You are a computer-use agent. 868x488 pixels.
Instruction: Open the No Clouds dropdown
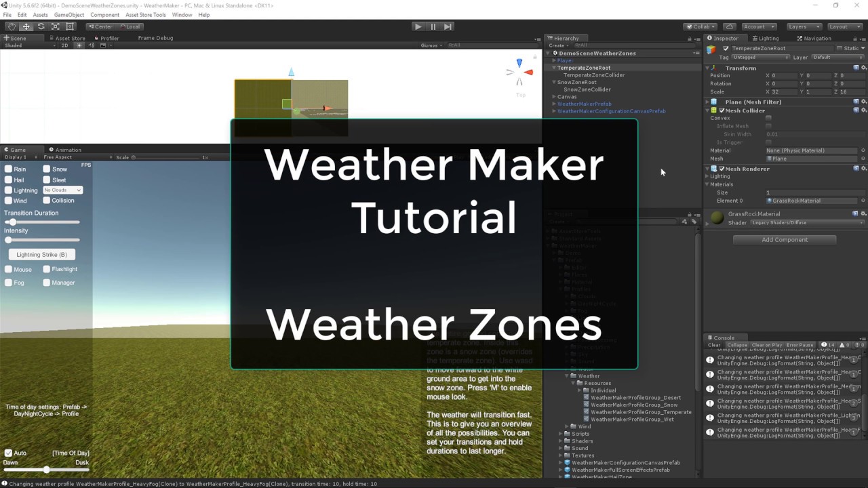pos(63,190)
